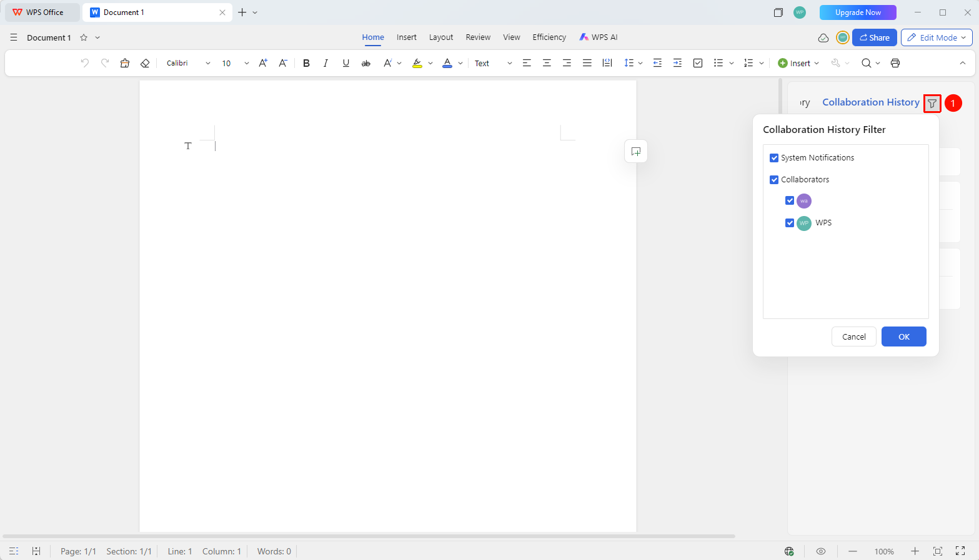Uncheck the WPS collaborator checkbox

click(790, 223)
